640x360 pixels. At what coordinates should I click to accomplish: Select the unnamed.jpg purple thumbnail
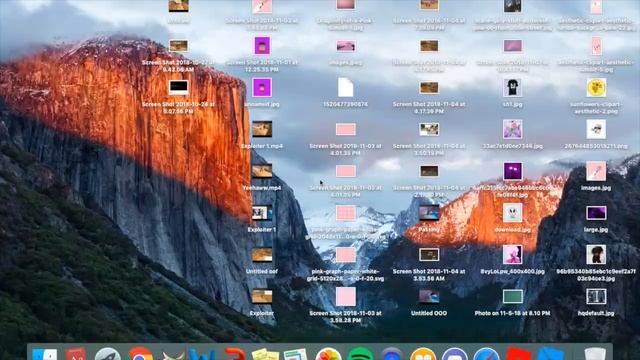[262, 88]
